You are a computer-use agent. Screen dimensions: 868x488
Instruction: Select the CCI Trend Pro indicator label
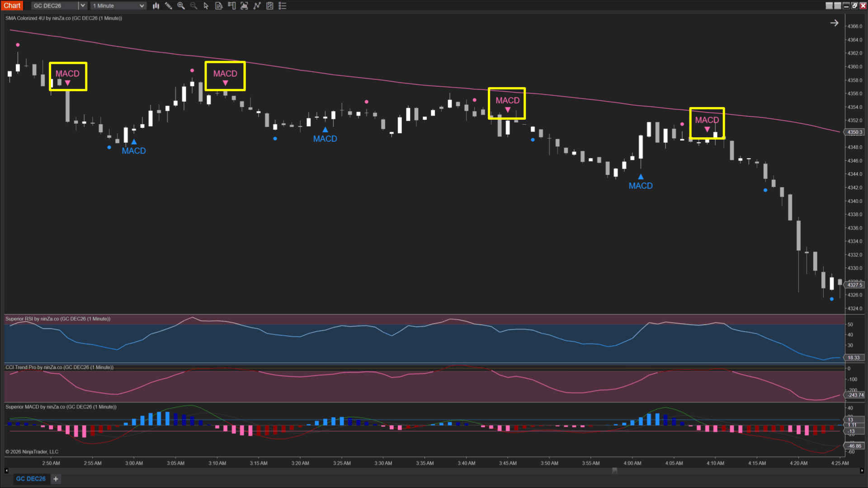coord(59,367)
